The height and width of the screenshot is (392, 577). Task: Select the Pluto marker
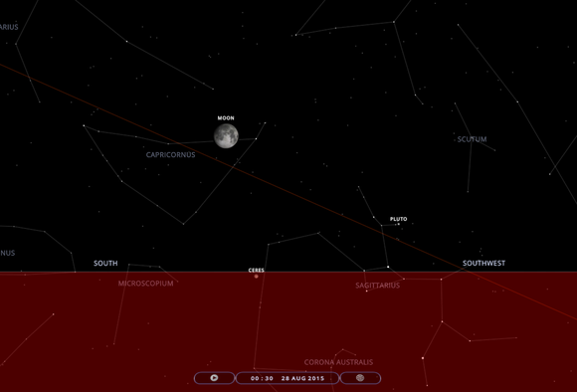point(399,224)
